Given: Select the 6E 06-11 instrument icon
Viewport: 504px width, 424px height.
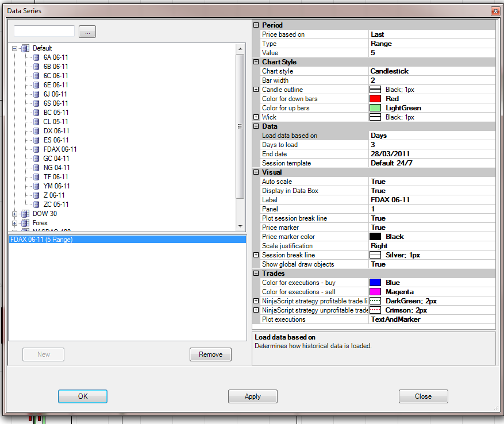Looking at the screenshot, I should [x=37, y=85].
